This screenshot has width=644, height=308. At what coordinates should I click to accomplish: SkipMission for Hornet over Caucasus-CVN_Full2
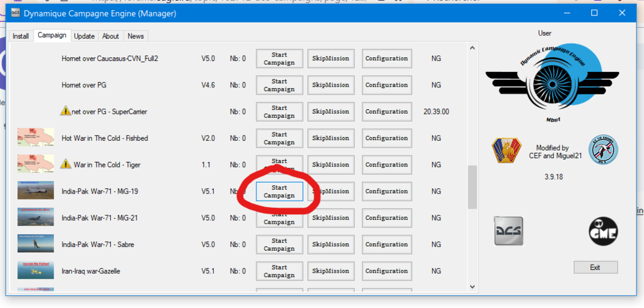click(x=330, y=59)
